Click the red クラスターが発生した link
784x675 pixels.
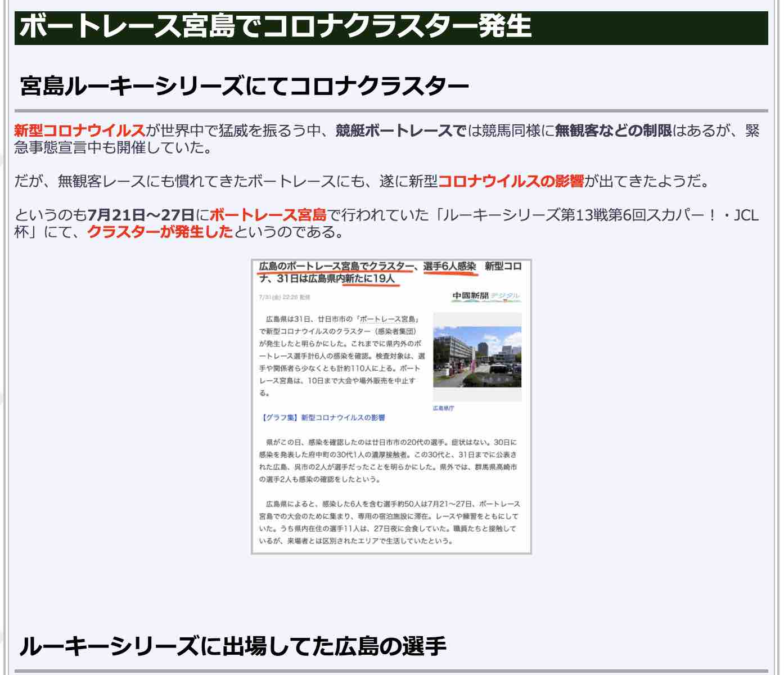coord(161,231)
